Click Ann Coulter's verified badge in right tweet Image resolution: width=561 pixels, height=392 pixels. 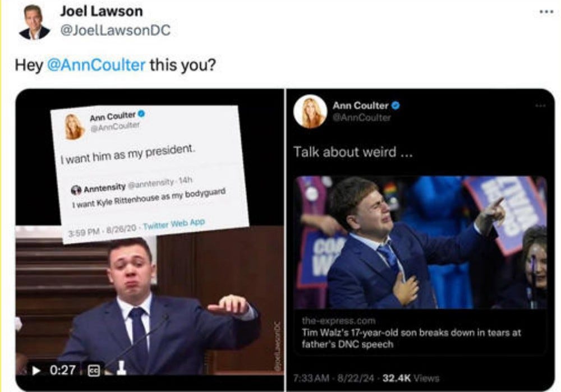(396, 105)
